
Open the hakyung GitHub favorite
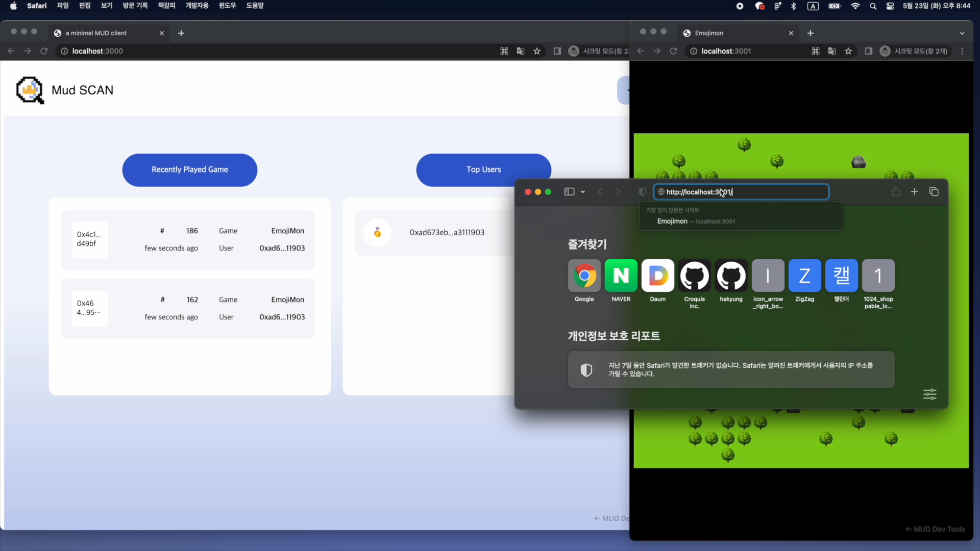click(x=731, y=275)
